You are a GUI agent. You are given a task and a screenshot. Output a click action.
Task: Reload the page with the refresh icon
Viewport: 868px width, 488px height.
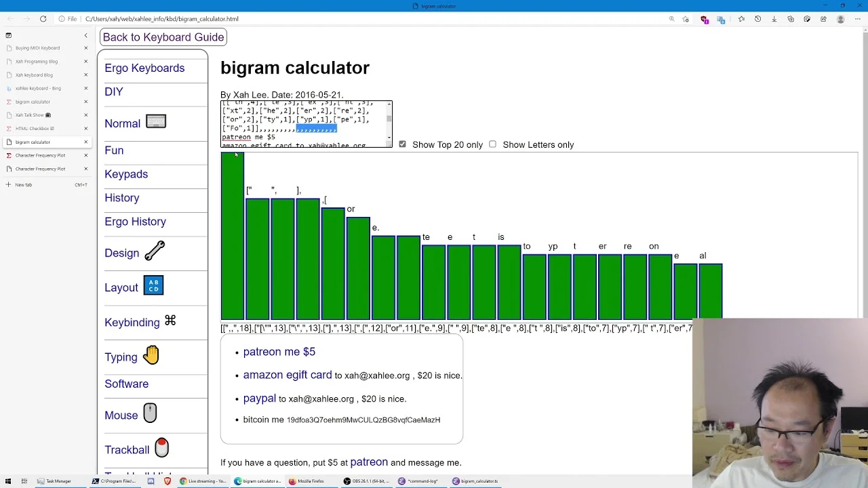pos(43,19)
